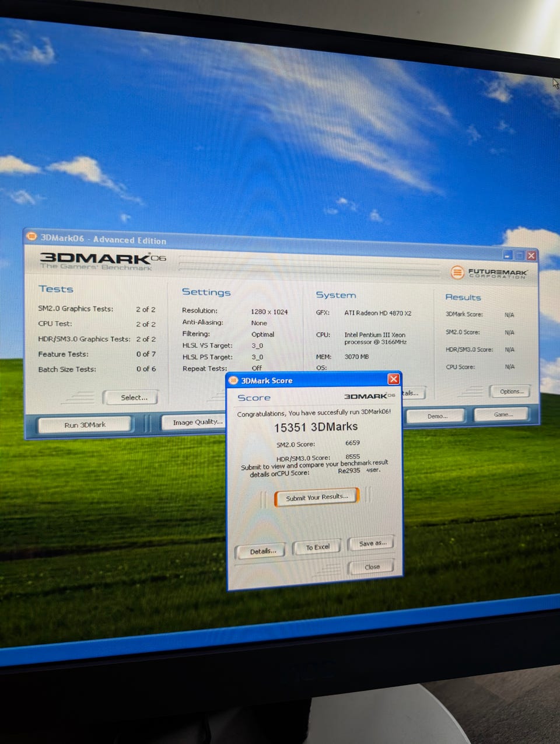Click the 'SM2.0 Score:' value 6659

[352, 443]
